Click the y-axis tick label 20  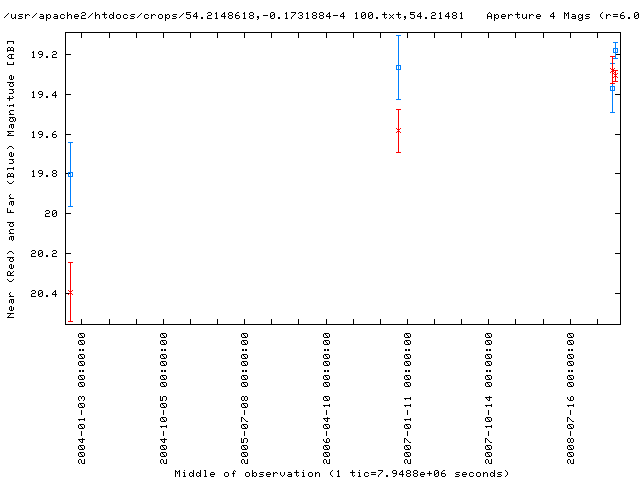pos(51,213)
